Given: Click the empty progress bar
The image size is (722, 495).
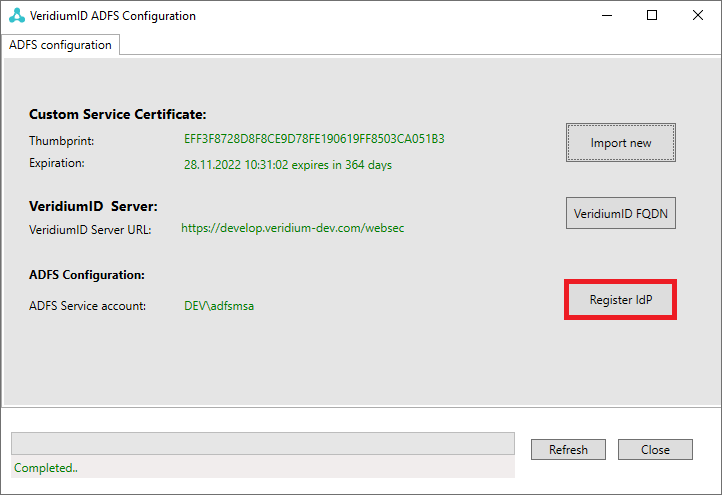Looking at the screenshot, I should pos(262,445).
